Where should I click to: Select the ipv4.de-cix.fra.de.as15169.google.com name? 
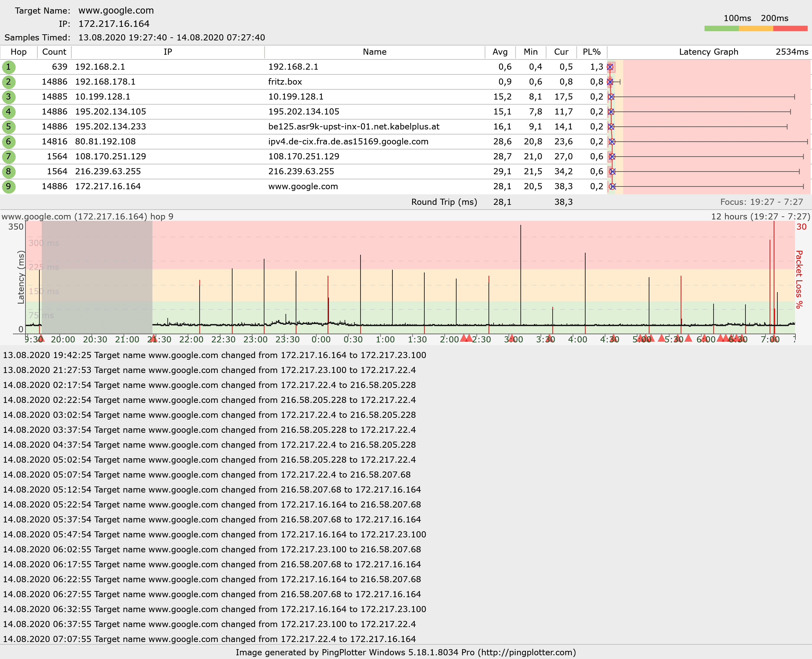[x=348, y=142]
